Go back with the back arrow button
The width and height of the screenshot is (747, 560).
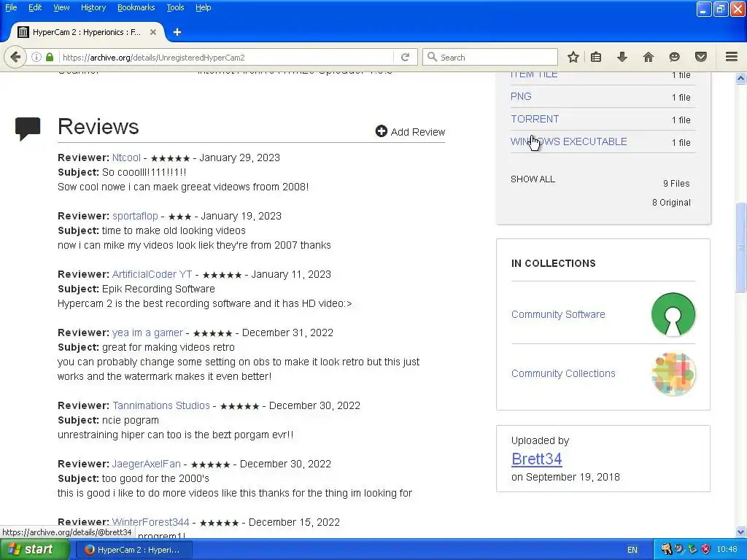(15, 57)
